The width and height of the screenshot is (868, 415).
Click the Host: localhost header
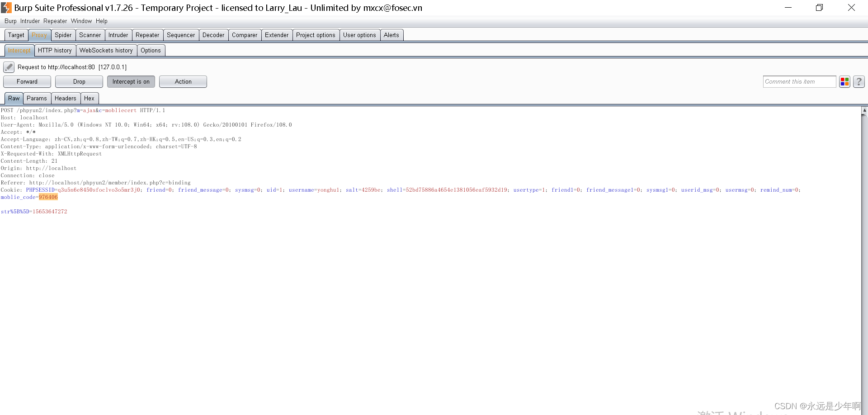tap(24, 118)
